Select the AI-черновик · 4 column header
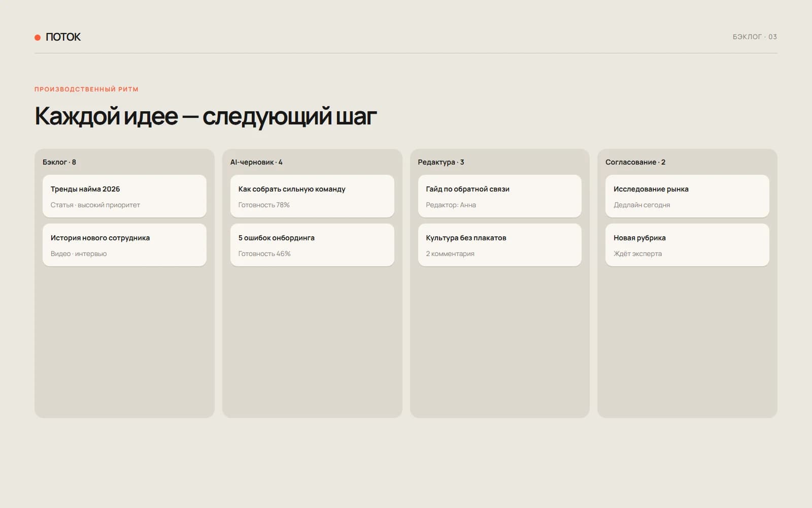This screenshot has width=812, height=508. click(x=256, y=162)
